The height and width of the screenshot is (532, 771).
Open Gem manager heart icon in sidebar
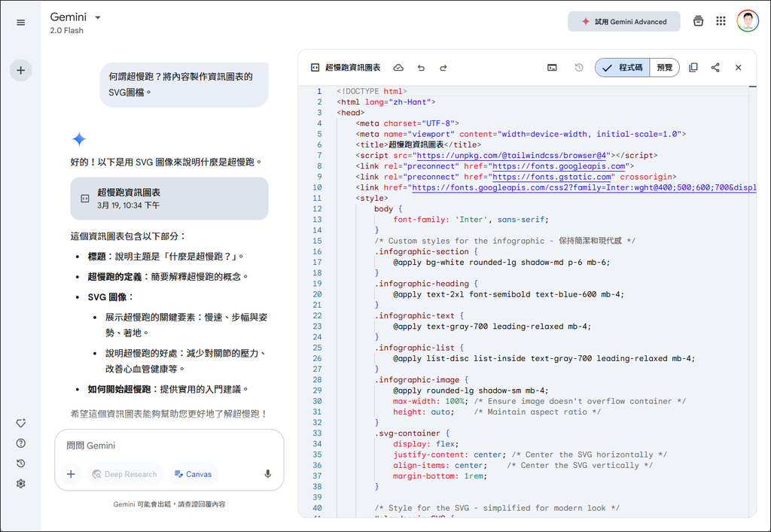(x=20, y=423)
